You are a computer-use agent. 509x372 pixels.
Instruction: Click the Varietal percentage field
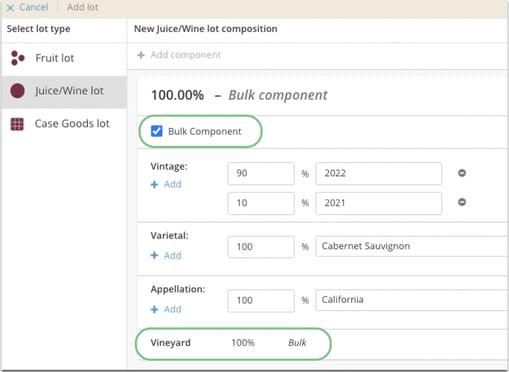pyautogui.click(x=261, y=247)
